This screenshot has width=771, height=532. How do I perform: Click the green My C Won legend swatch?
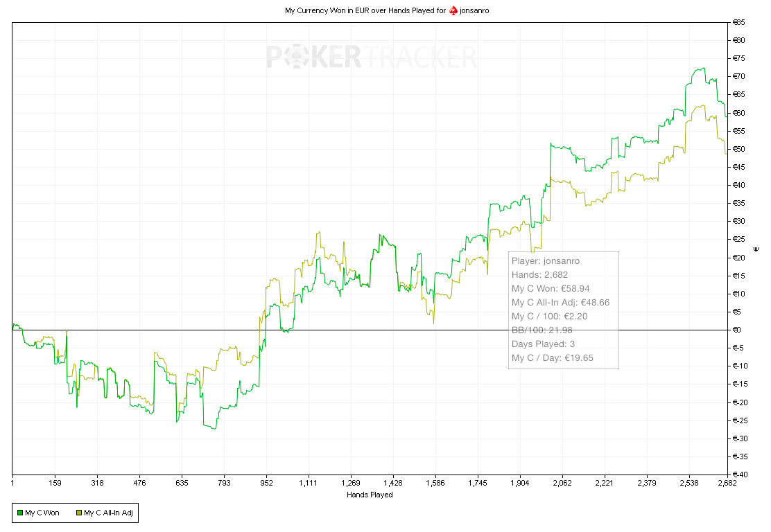coord(20,513)
